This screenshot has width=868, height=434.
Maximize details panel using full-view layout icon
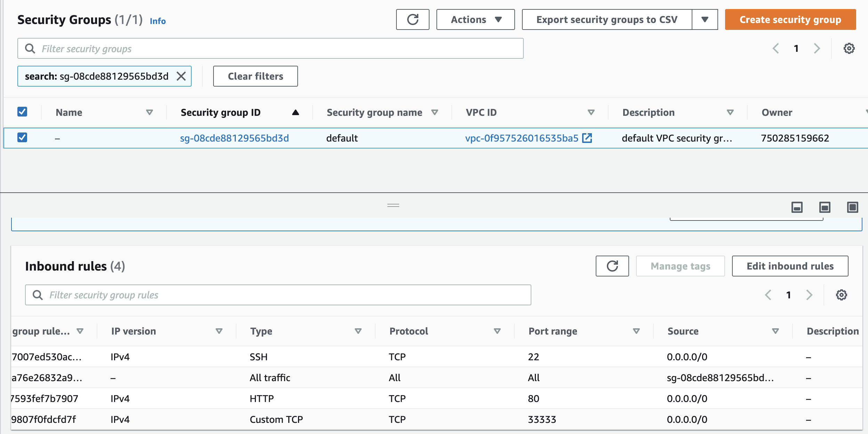853,207
